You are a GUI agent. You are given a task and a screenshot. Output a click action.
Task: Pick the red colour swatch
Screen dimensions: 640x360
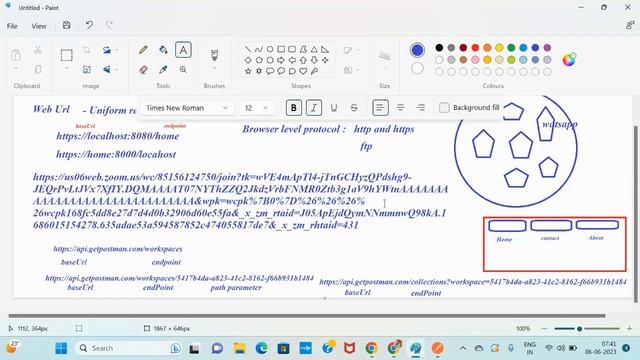[475, 48]
